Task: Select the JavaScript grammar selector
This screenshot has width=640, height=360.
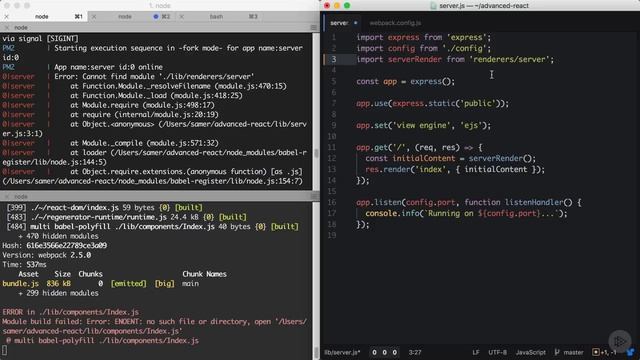Action: click(531, 352)
